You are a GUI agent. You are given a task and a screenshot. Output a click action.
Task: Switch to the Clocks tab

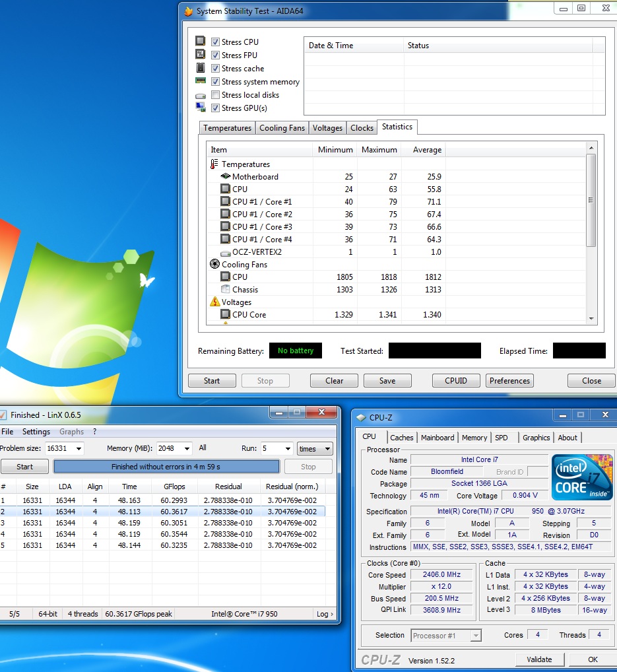362,127
